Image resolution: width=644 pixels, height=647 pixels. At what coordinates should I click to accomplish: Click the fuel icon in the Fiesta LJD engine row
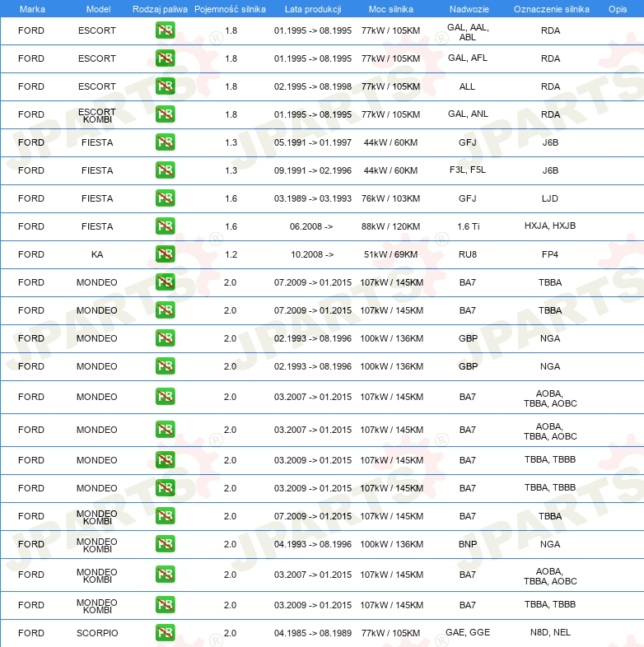[x=166, y=198]
